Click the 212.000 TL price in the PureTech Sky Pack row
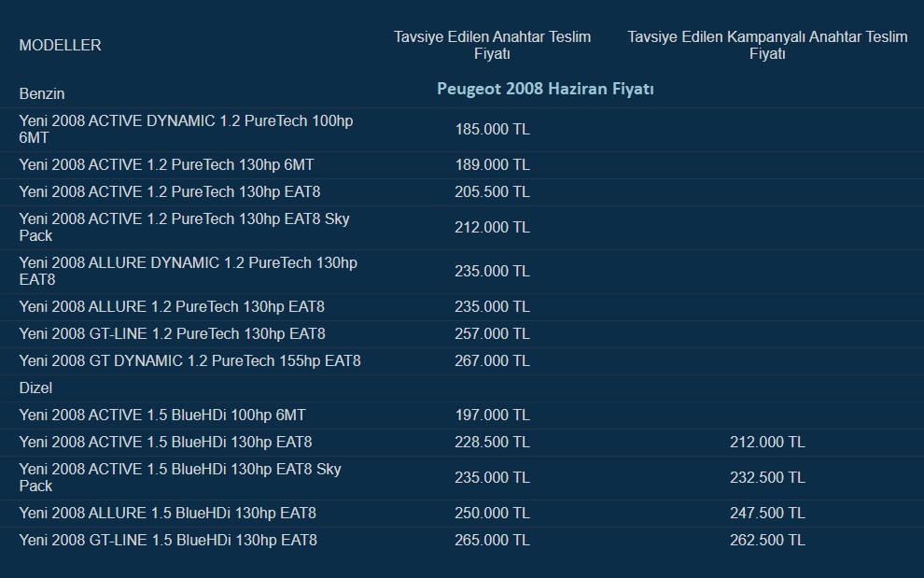Viewport: 924px width, 578px height. (x=492, y=227)
